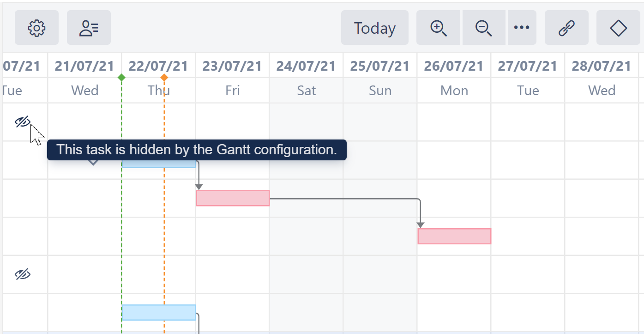Zoom out of the timeline
This screenshot has width=644, height=334.
483,28
